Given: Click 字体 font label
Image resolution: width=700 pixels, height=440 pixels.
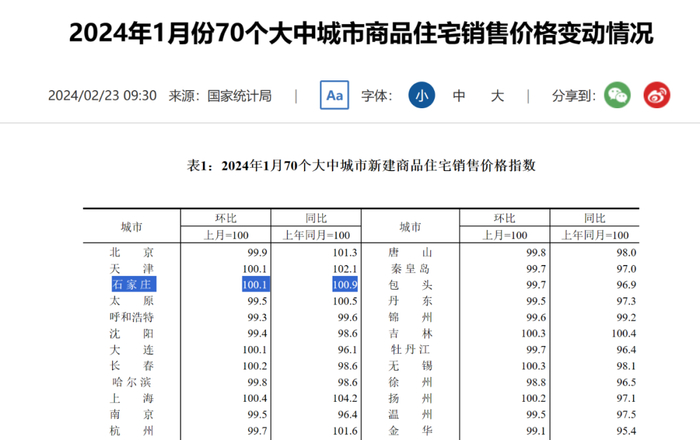Looking at the screenshot, I should 376,95.
